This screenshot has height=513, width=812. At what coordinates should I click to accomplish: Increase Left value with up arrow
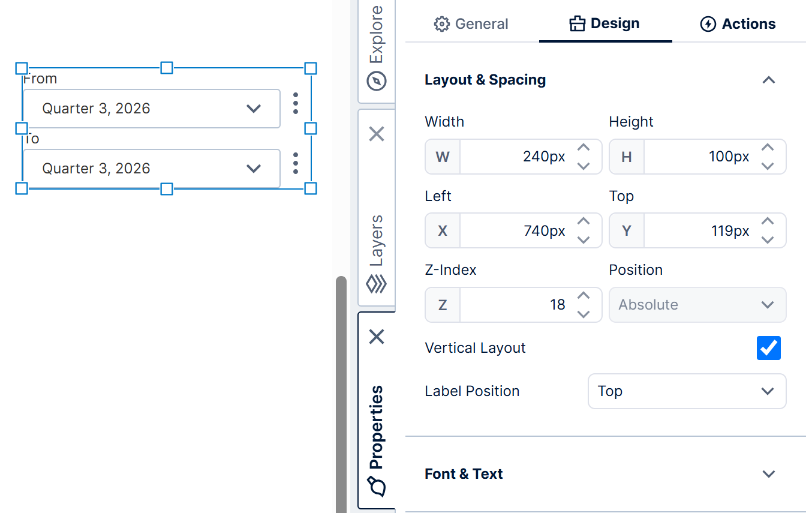point(584,221)
